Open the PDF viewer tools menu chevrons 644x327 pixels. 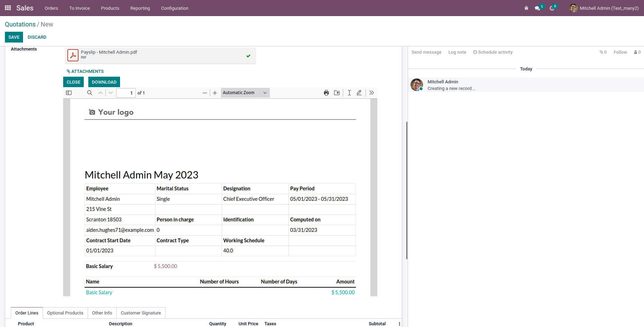click(371, 93)
